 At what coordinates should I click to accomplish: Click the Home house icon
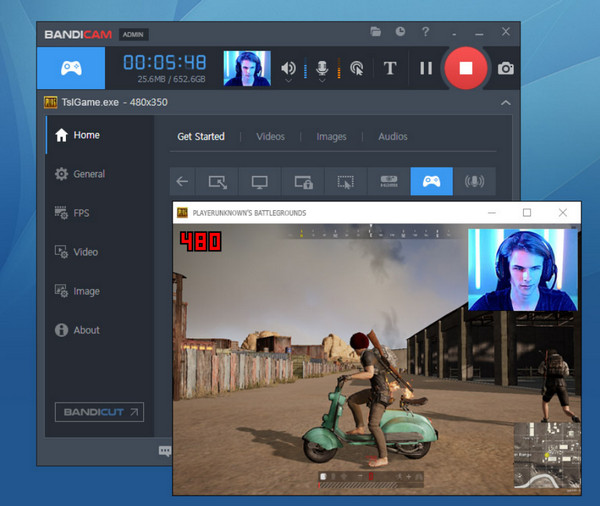coord(61,135)
